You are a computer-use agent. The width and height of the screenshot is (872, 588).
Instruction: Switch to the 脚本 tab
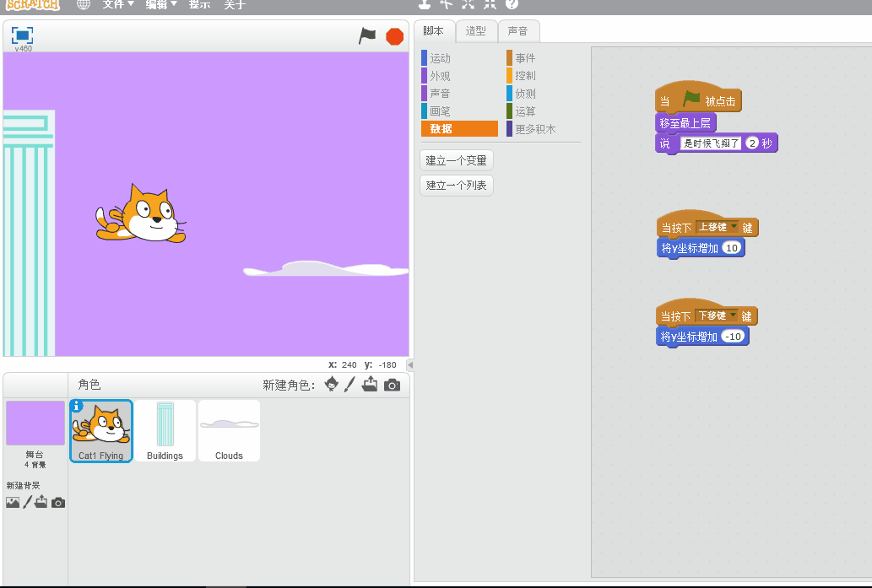point(434,31)
